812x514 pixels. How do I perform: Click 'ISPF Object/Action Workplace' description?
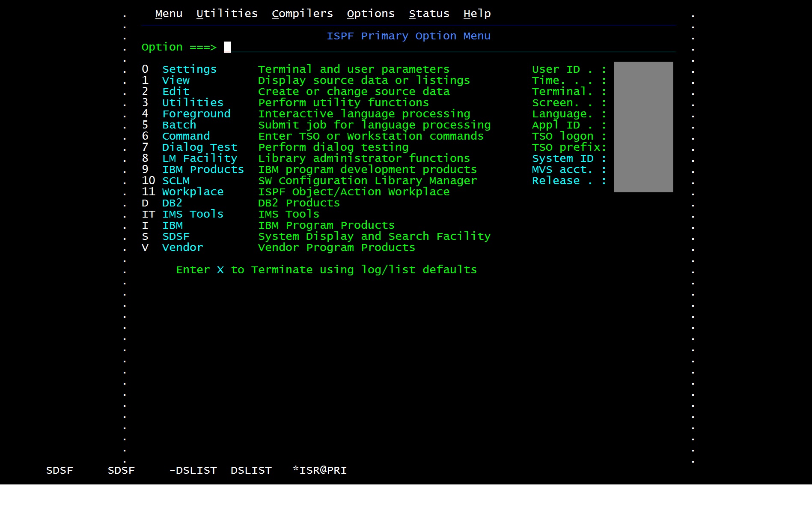[354, 192]
